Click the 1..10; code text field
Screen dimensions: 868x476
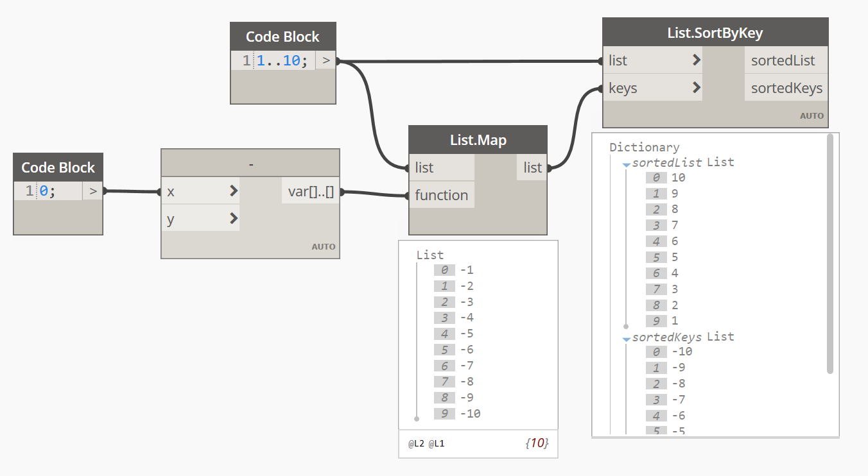(x=282, y=61)
